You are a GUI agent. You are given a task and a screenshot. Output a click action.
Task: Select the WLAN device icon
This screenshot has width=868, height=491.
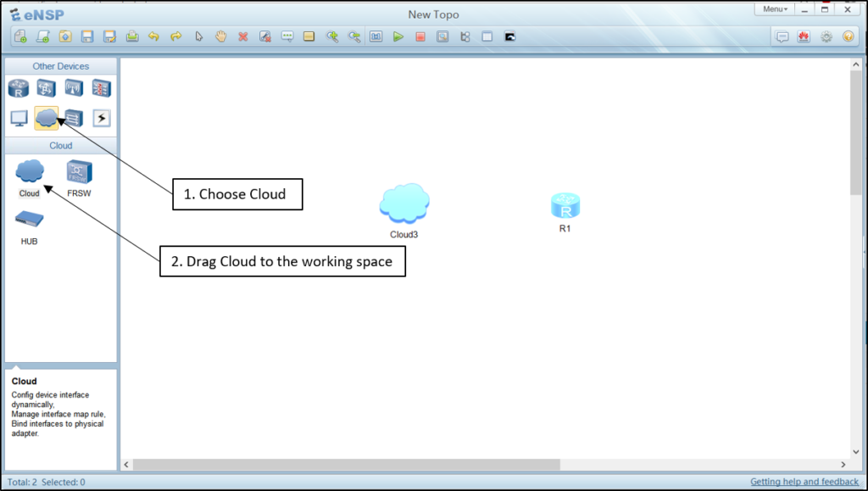[x=75, y=87]
